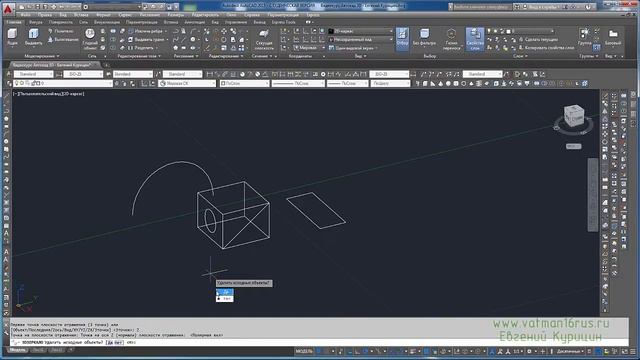Click the wireframe box object in drawing
640x360 pixels.
coord(233,215)
